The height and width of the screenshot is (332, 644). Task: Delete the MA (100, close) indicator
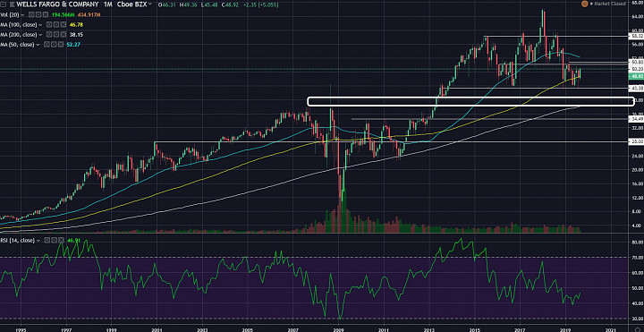64,25
